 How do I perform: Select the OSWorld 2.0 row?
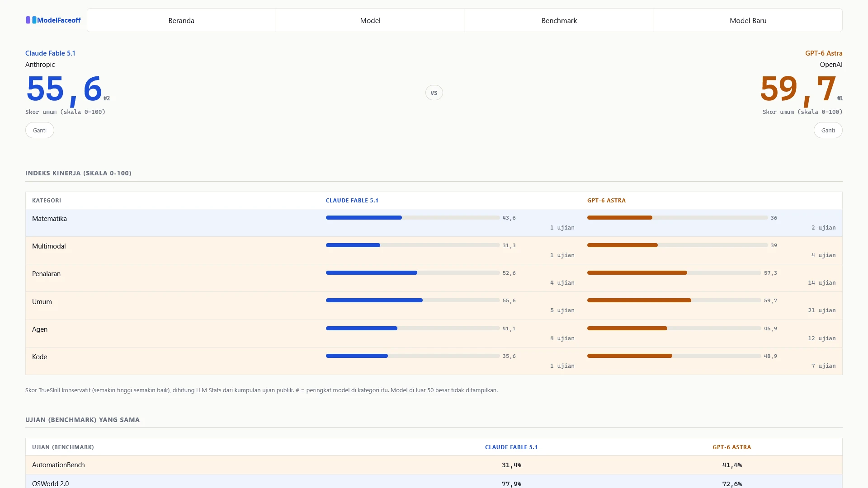coord(434,482)
